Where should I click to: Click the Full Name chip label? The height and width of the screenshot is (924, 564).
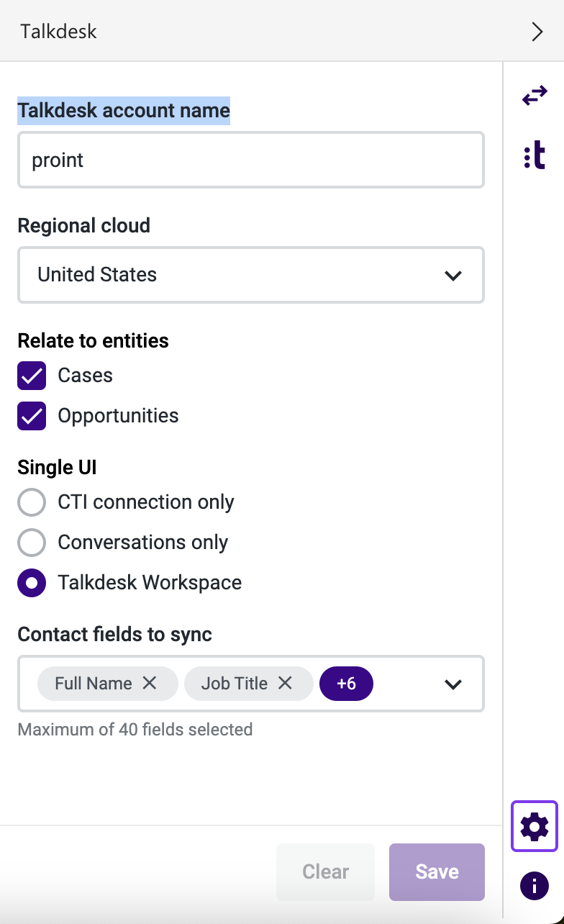[x=94, y=683]
